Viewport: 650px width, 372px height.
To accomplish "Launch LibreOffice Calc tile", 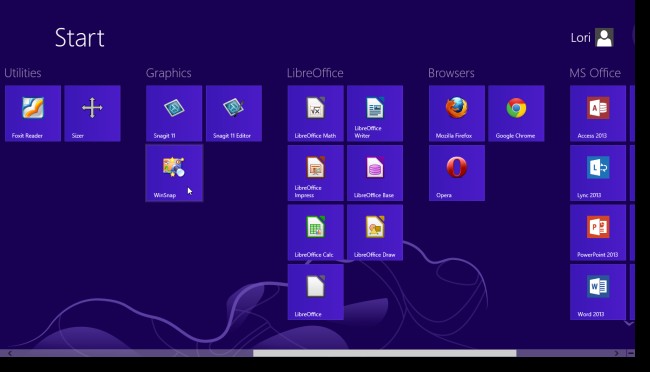I will (315, 233).
